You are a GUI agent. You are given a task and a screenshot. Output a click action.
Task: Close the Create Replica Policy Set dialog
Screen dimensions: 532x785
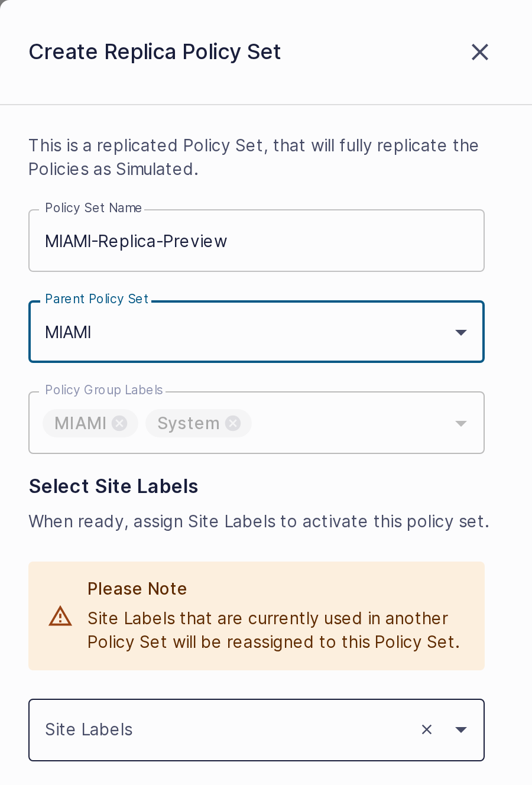(x=480, y=52)
